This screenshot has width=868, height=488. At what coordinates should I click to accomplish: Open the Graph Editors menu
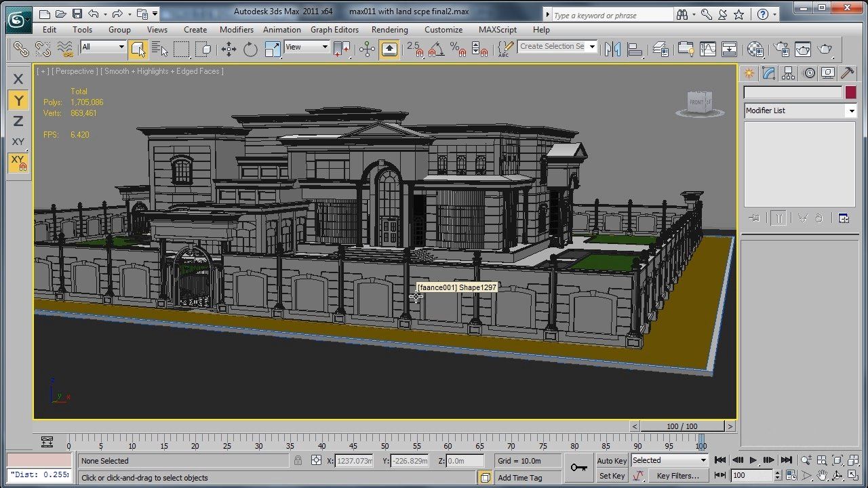(334, 30)
